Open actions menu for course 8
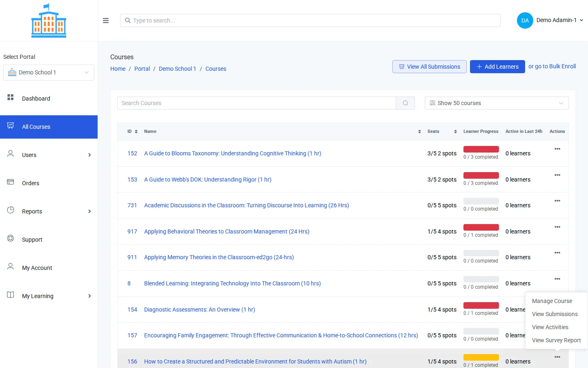The height and width of the screenshot is (368, 588). (557, 279)
